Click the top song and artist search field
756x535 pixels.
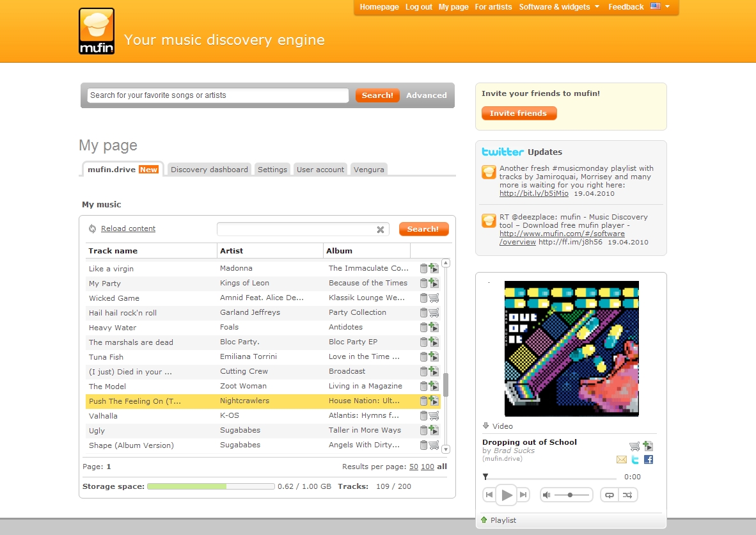[217, 95]
